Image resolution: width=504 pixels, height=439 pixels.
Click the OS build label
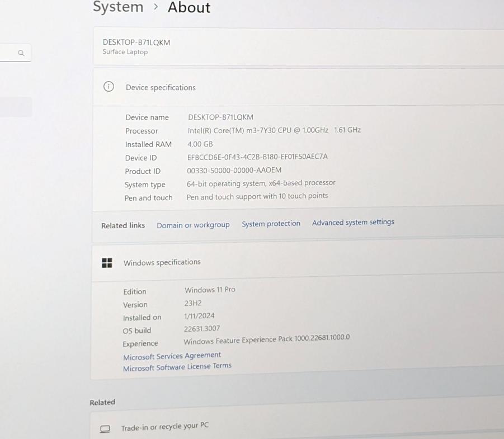coord(136,331)
